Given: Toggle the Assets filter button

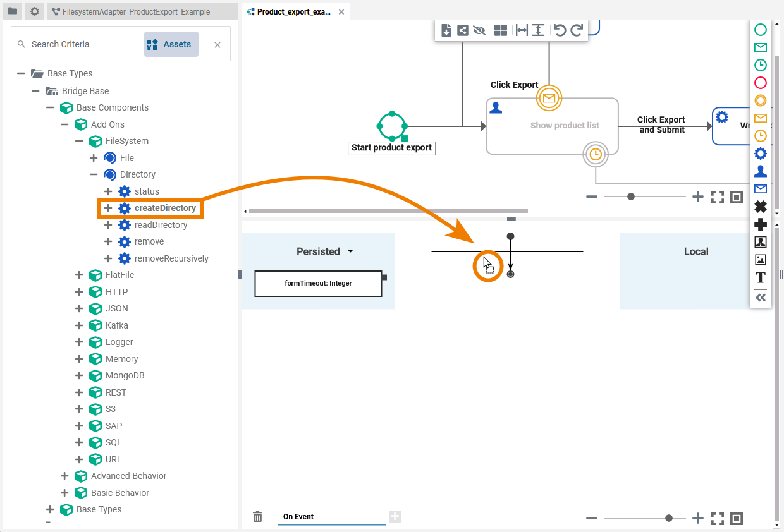Looking at the screenshot, I should coord(171,44).
